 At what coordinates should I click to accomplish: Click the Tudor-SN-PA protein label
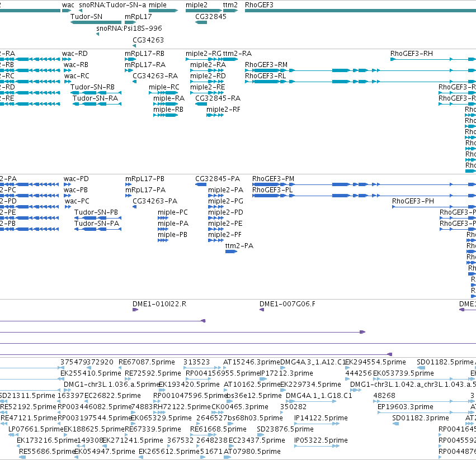coord(97,224)
